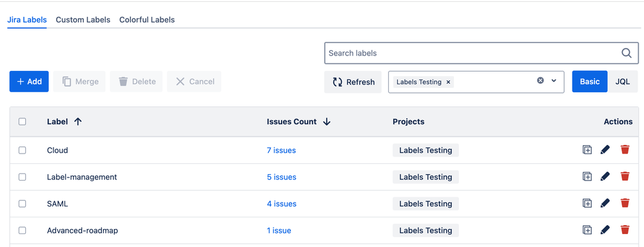Click the search magnifier icon
Screen dimensions: 644x247
[627, 53]
